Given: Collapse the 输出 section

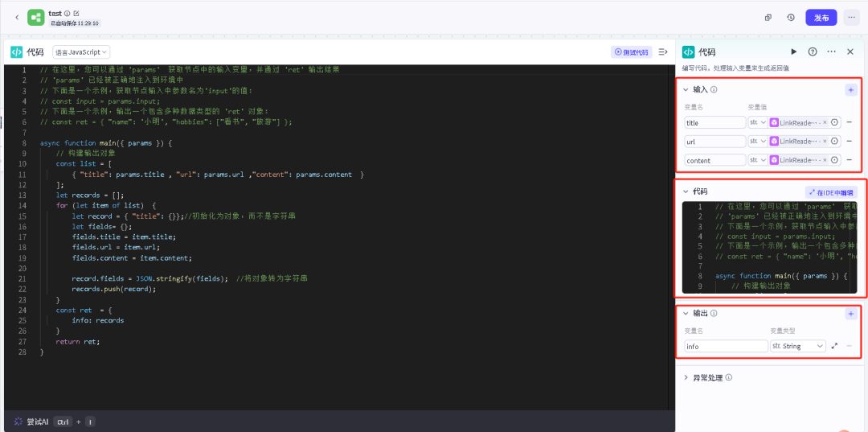Looking at the screenshot, I should click(x=686, y=314).
